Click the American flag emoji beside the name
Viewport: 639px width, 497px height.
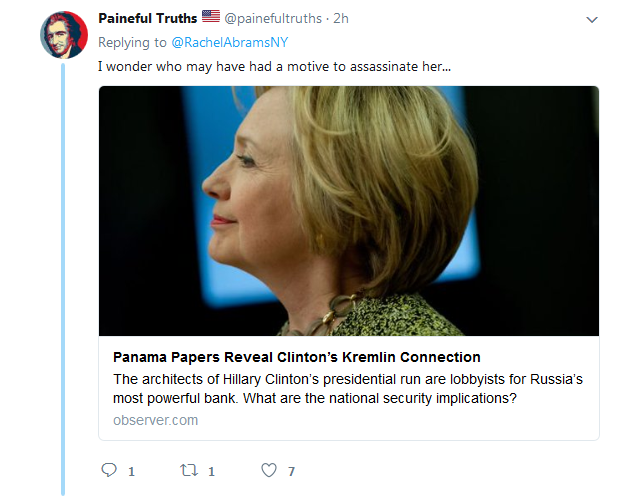pos(210,17)
